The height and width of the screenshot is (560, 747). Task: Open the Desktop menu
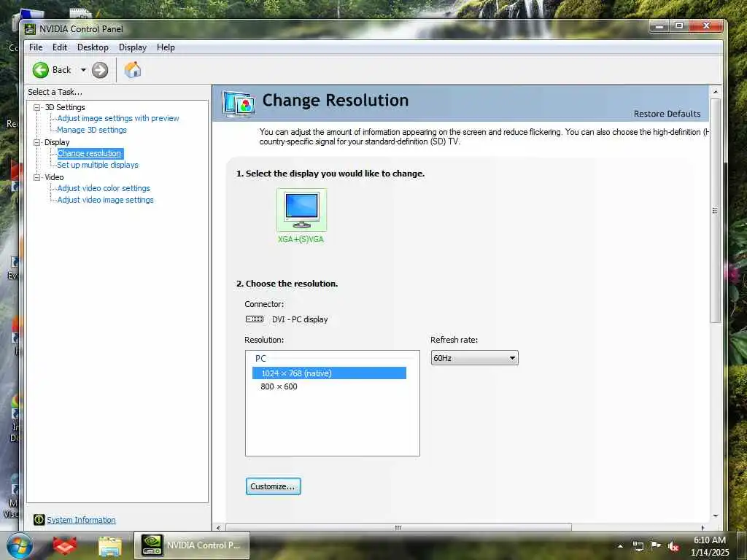click(x=93, y=47)
